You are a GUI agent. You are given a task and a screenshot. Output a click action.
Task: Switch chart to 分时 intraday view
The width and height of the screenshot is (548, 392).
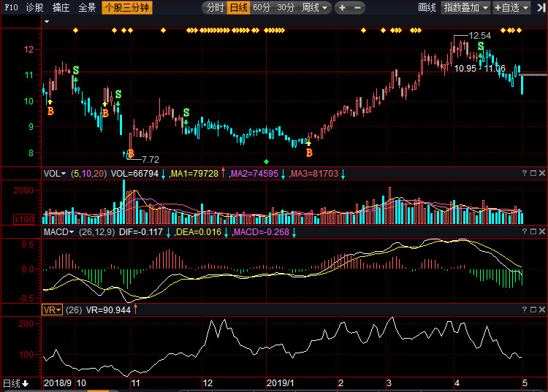click(x=214, y=7)
